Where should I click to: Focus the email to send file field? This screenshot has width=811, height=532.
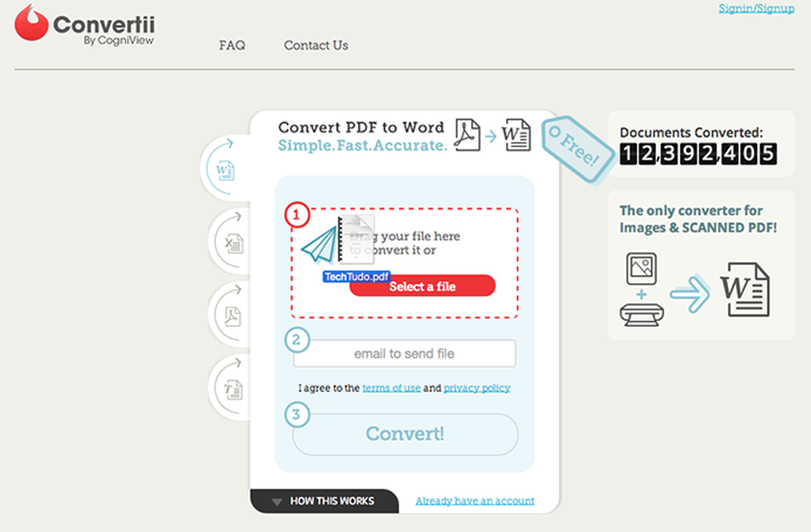(404, 354)
